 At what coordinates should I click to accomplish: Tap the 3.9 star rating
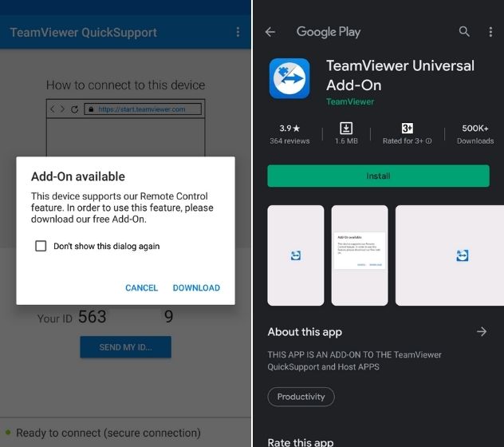[x=289, y=129]
